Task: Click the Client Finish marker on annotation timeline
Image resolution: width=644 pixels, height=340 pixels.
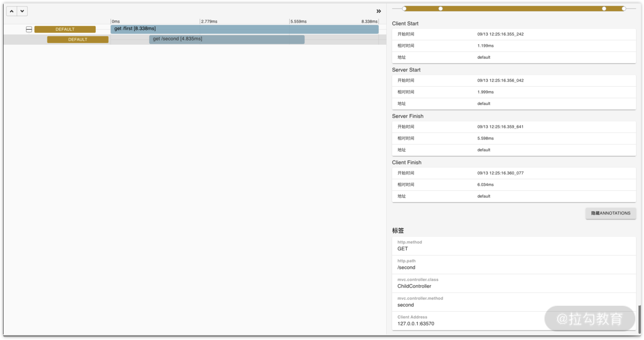Action: 624,9
